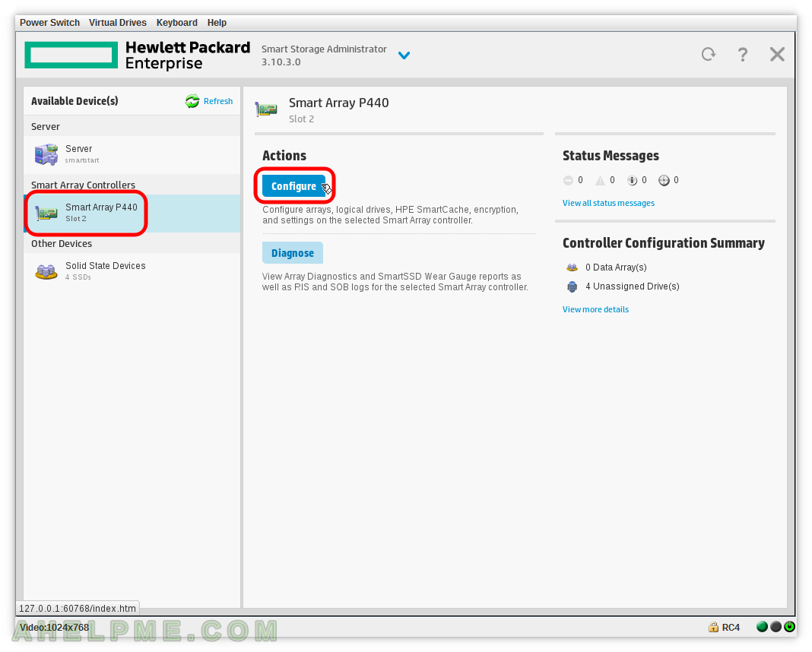This screenshot has height=652, width=812.
Task: Open the Power Switch menu
Action: [x=49, y=23]
